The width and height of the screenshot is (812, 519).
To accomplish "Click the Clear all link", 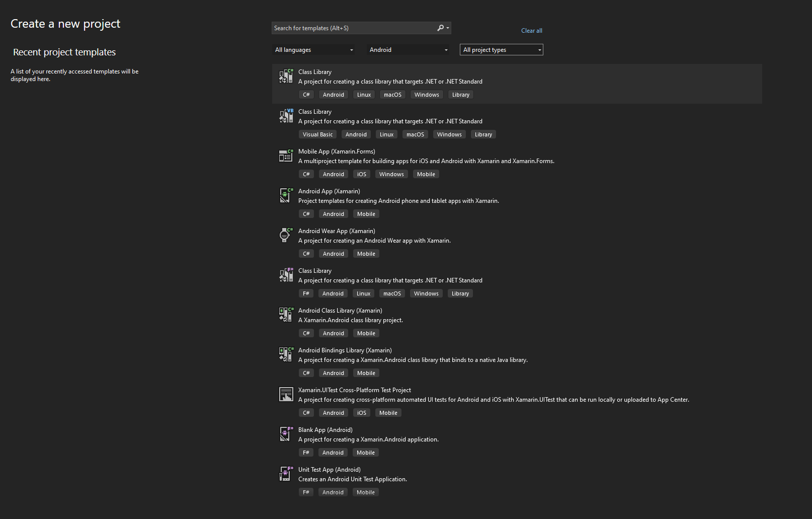I will 532,31.
